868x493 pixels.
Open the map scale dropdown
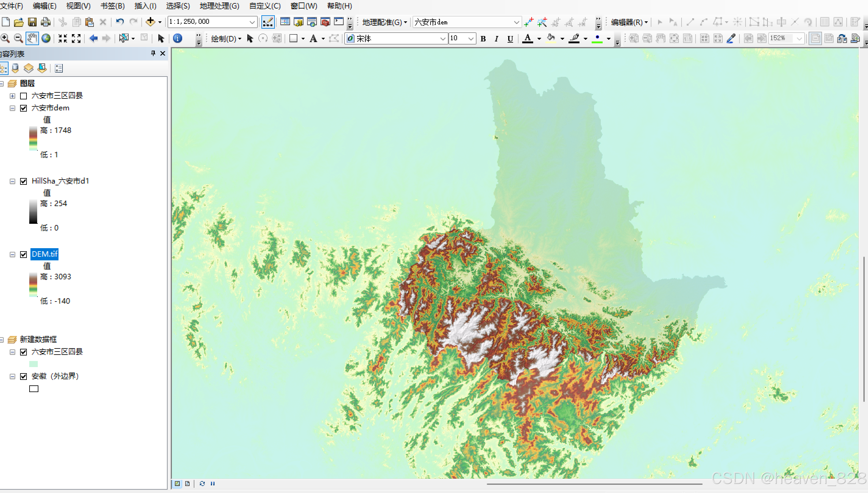pos(252,22)
